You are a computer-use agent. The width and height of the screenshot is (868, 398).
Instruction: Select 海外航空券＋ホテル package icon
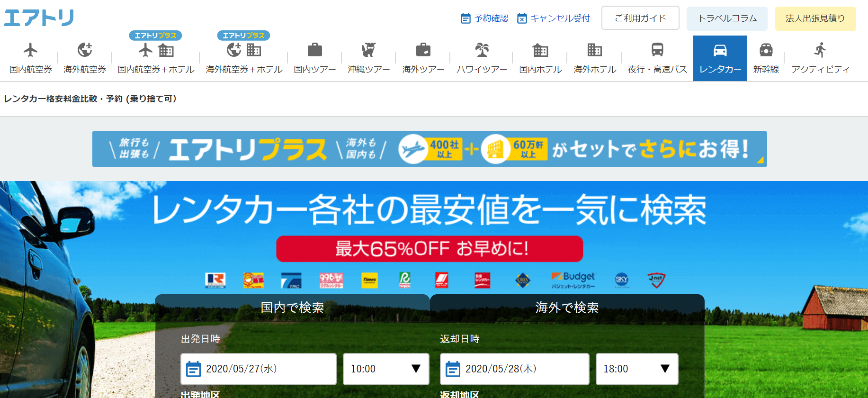(244, 50)
